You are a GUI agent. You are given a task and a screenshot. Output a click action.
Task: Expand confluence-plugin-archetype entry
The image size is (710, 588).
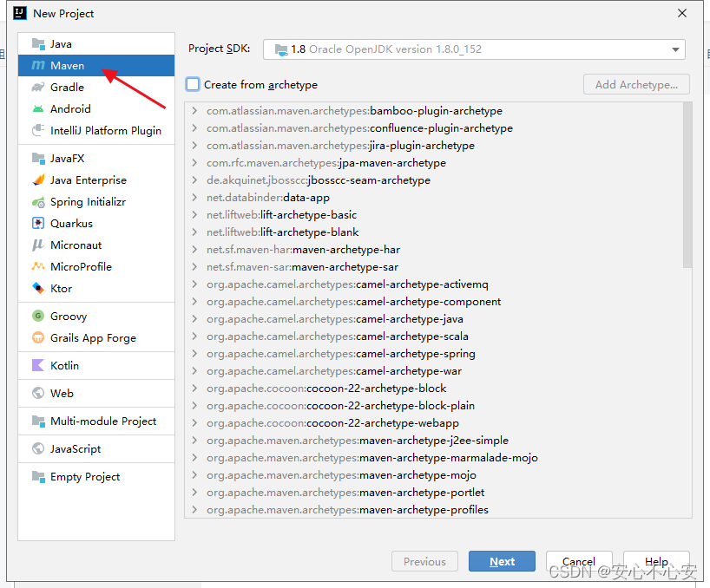[x=194, y=128]
